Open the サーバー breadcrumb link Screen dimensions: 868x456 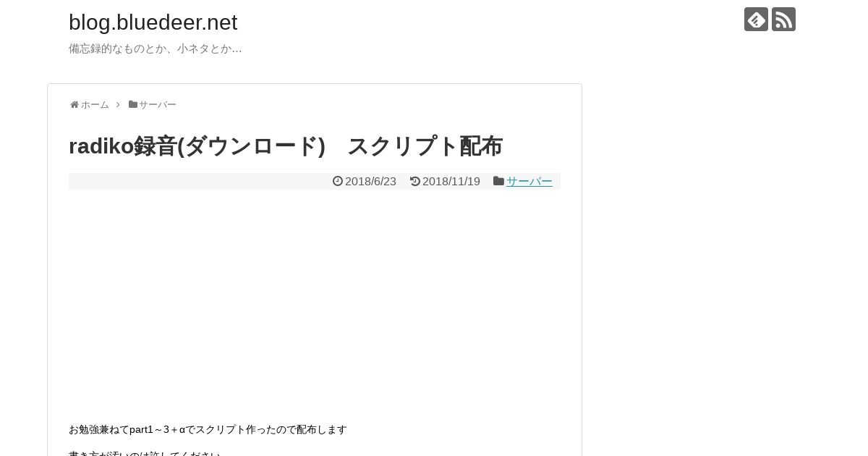click(x=158, y=105)
